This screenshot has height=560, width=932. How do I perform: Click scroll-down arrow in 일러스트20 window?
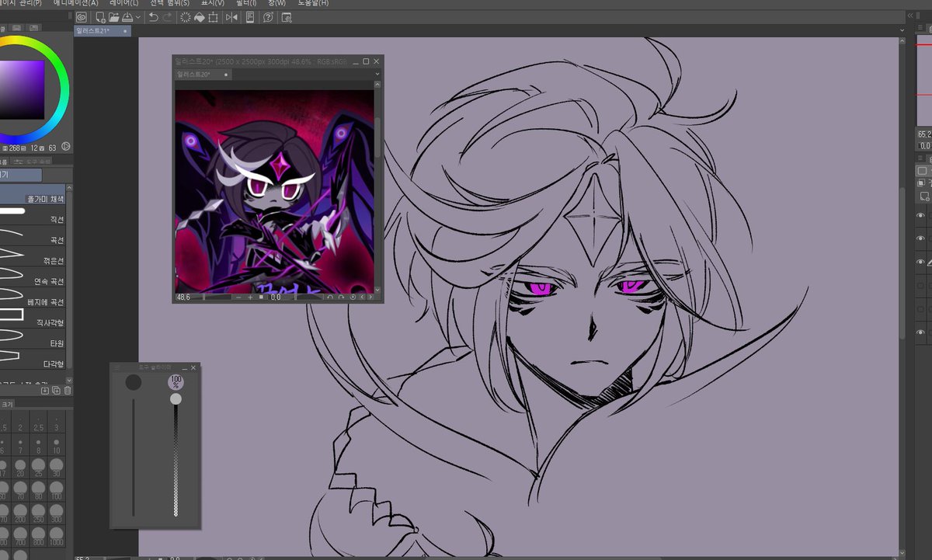[377, 290]
